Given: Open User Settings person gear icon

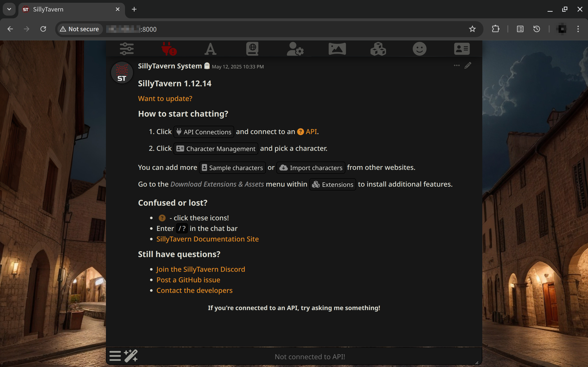Looking at the screenshot, I should pyautogui.click(x=295, y=49).
